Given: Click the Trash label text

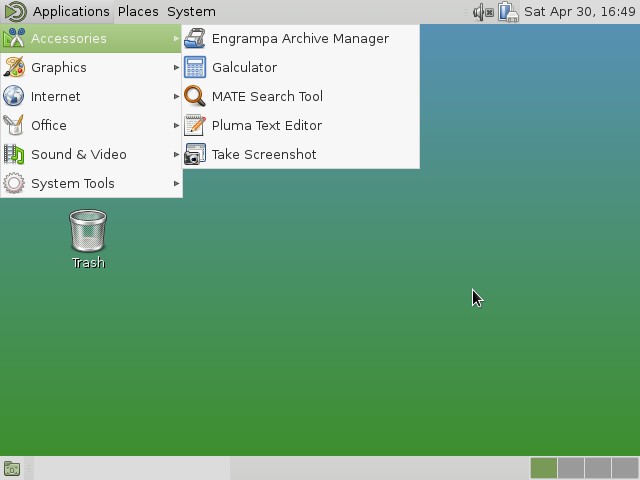Looking at the screenshot, I should pyautogui.click(x=89, y=263).
